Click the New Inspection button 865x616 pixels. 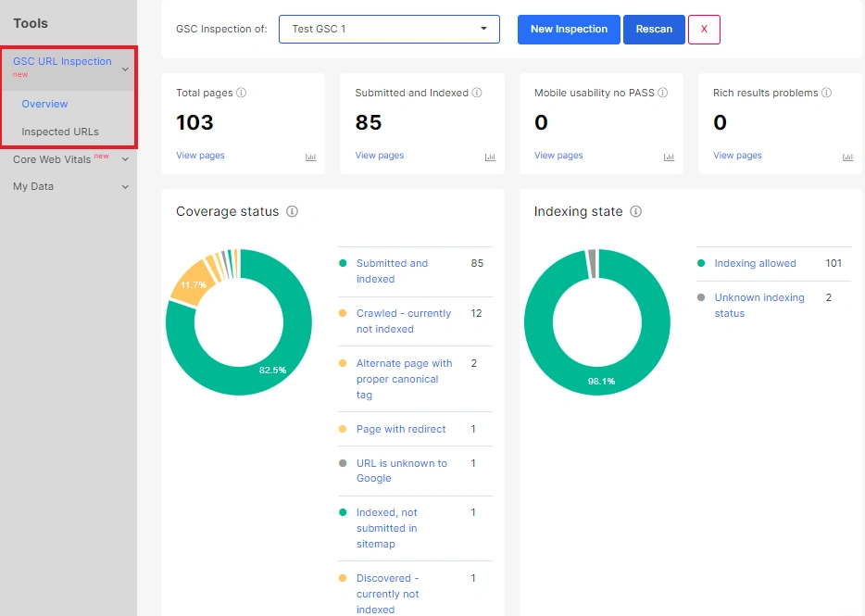(569, 29)
